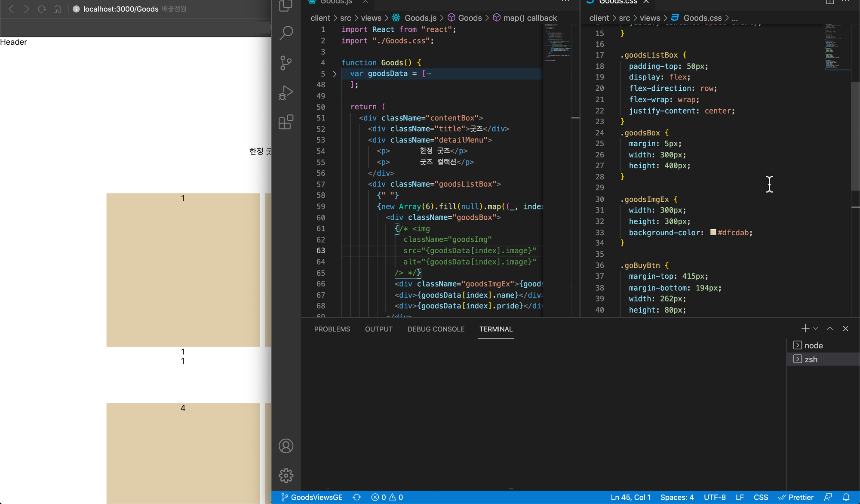Click the browser reload icon
The height and width of the screenshot is (504, 860).
pos(42,9)
